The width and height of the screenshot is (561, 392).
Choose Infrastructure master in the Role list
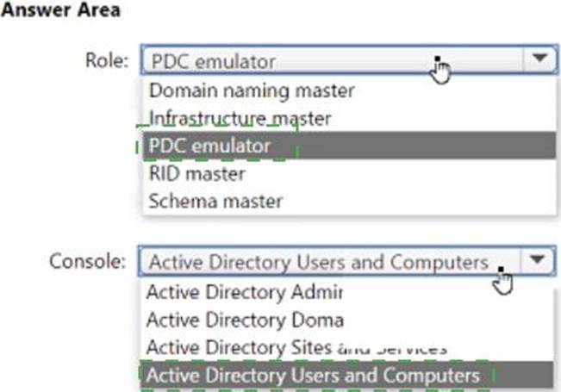[x=240, y=117]
